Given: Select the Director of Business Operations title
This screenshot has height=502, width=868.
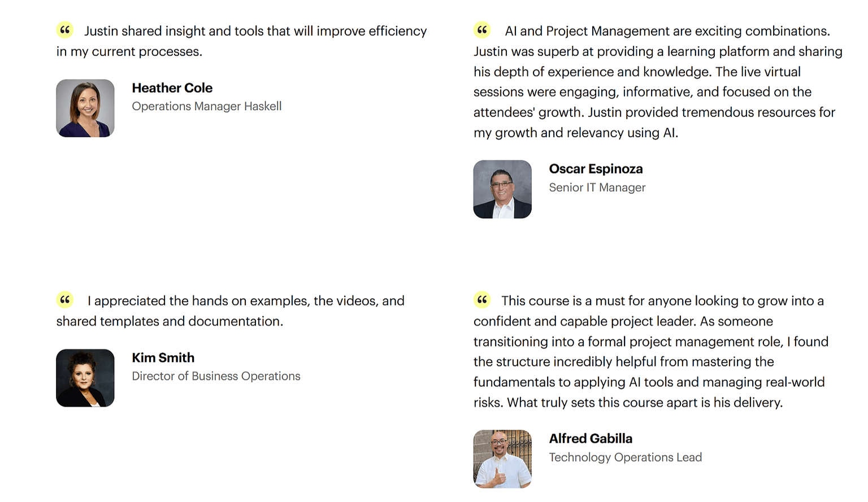Looking at the screenshot, I should point(216,376).
